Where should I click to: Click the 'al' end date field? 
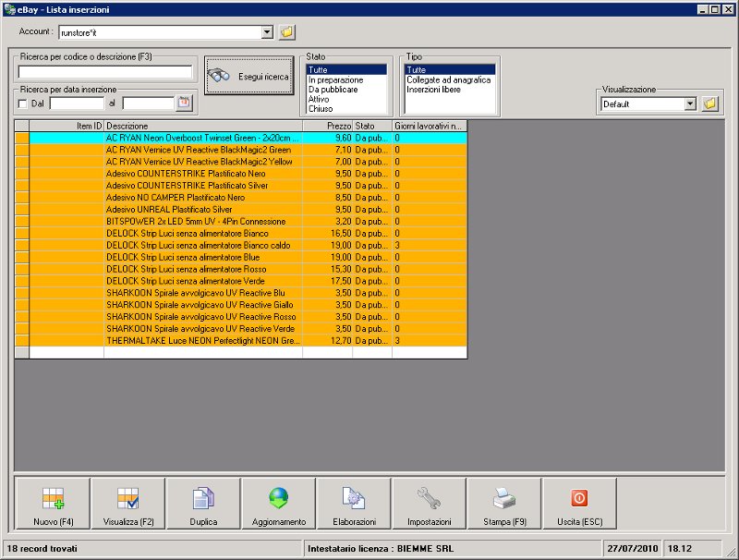tap(149, 103)
